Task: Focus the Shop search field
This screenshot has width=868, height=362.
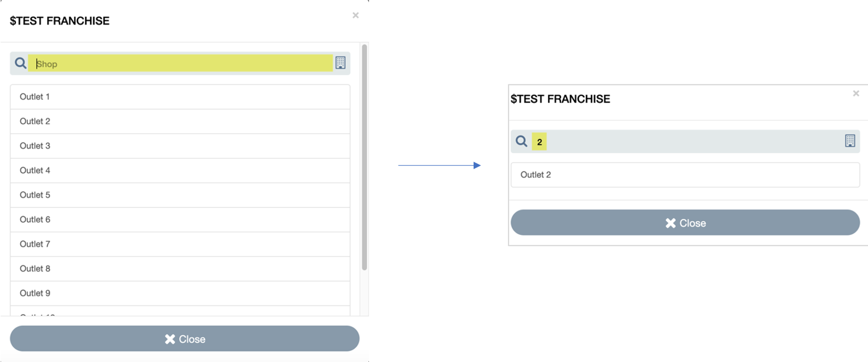Action: [x=180, y=63]
